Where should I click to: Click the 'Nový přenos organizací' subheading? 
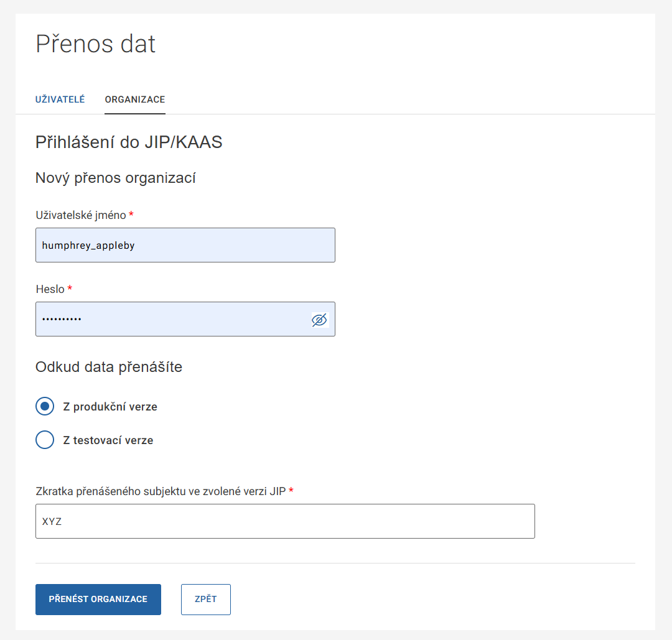pyautogui.click(x=116, y=179)
